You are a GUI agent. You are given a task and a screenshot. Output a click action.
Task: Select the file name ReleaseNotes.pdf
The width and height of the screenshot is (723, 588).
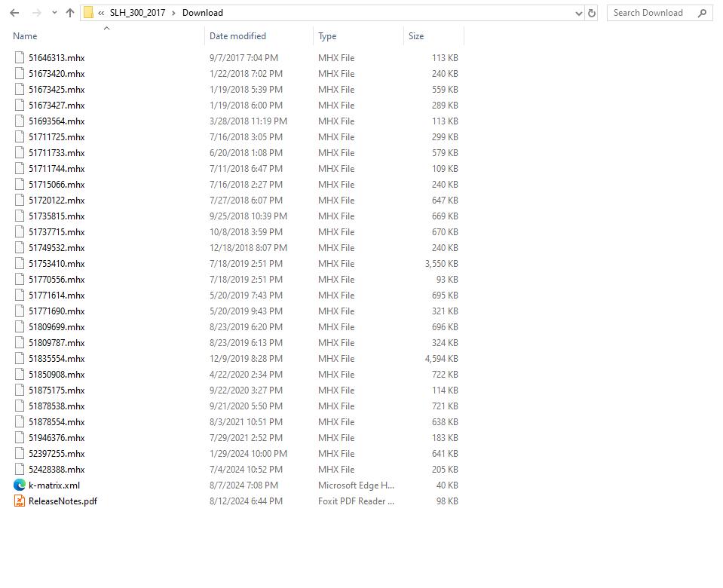click(x=63, y=501)
